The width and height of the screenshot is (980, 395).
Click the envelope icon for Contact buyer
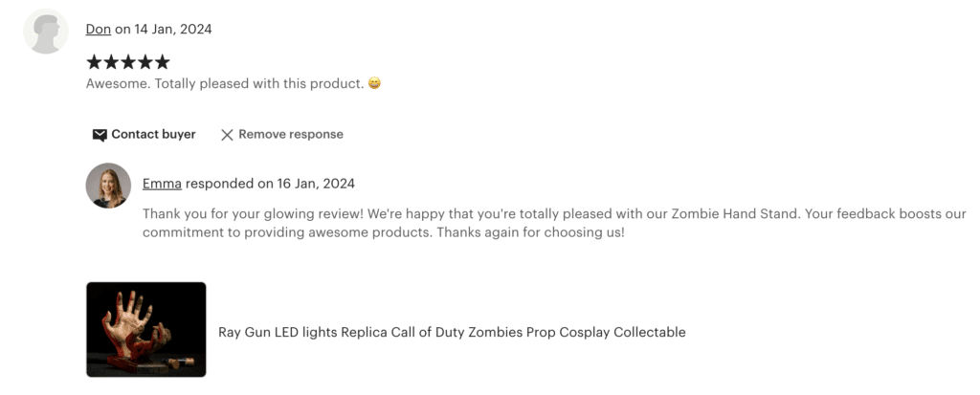tap(100, 135)
